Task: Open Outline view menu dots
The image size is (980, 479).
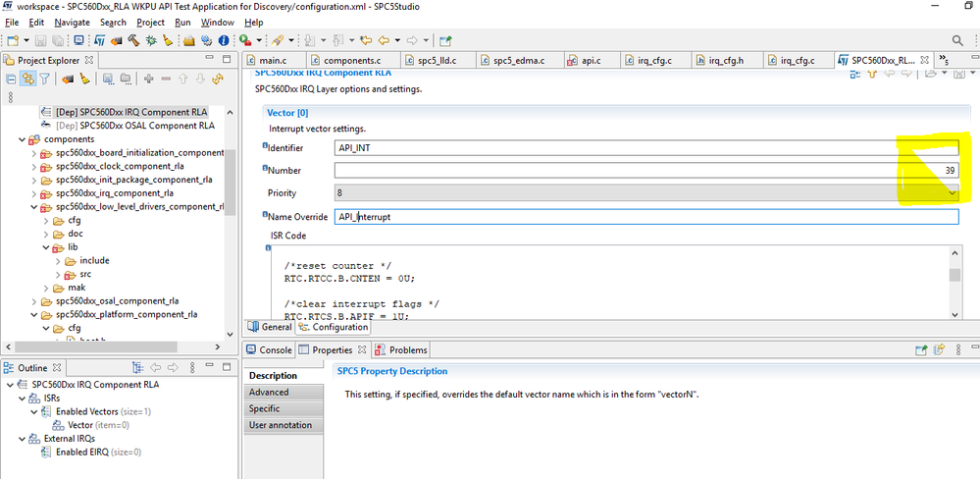Action: click(x=192, y=367)
